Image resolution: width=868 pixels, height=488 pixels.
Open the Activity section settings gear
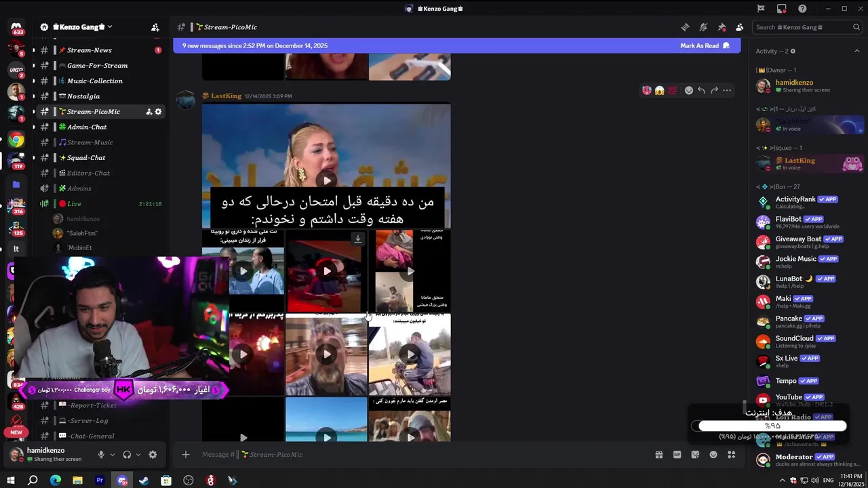coord(793,52)
